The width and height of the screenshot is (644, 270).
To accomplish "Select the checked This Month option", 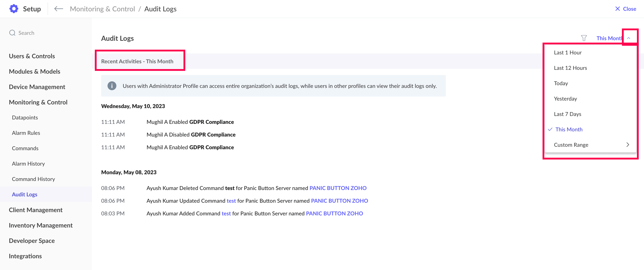I will pyautogui.click(x=569, y=129).
